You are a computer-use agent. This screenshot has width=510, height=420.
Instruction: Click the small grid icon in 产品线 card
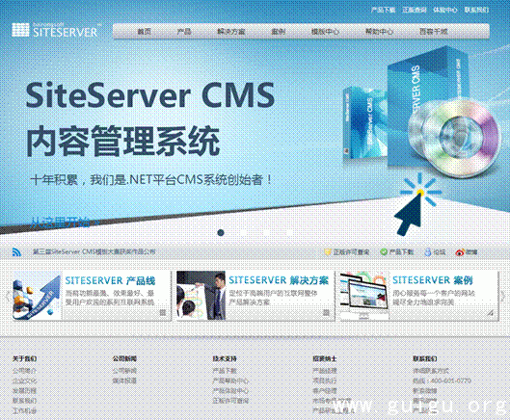163,313
